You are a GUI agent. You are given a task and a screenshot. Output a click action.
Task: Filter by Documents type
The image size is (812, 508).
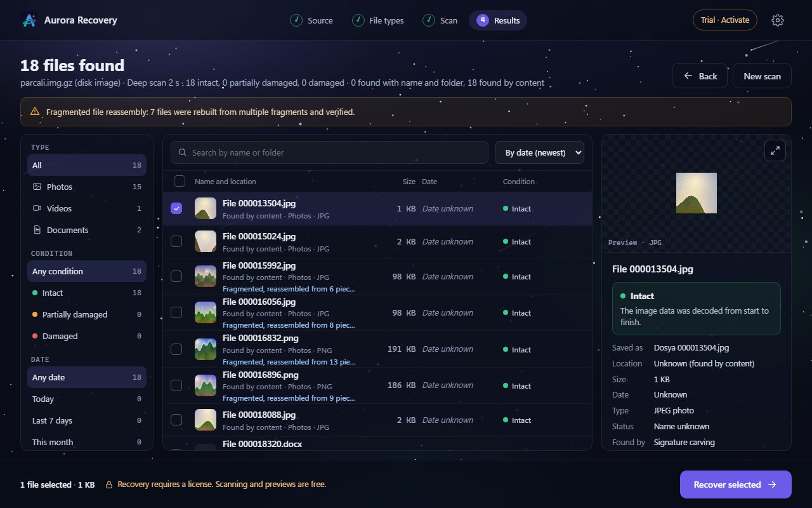pyautogui.click(x=87, y=230)
